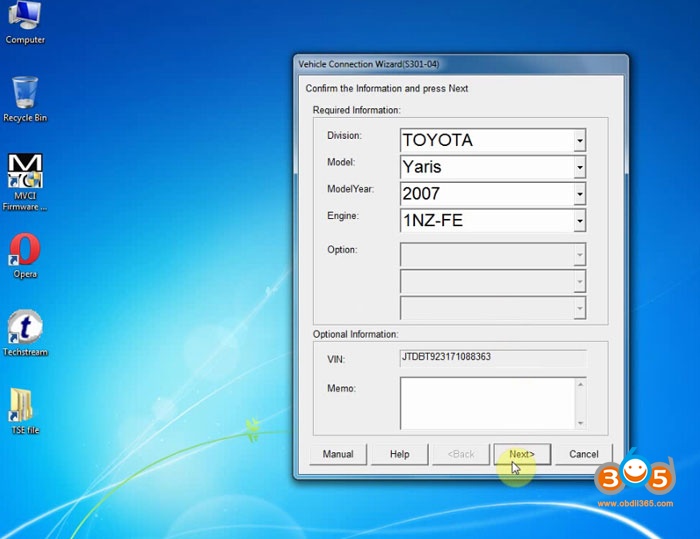Click the Help button
The image size is (700, 539).
pos(400,454)
